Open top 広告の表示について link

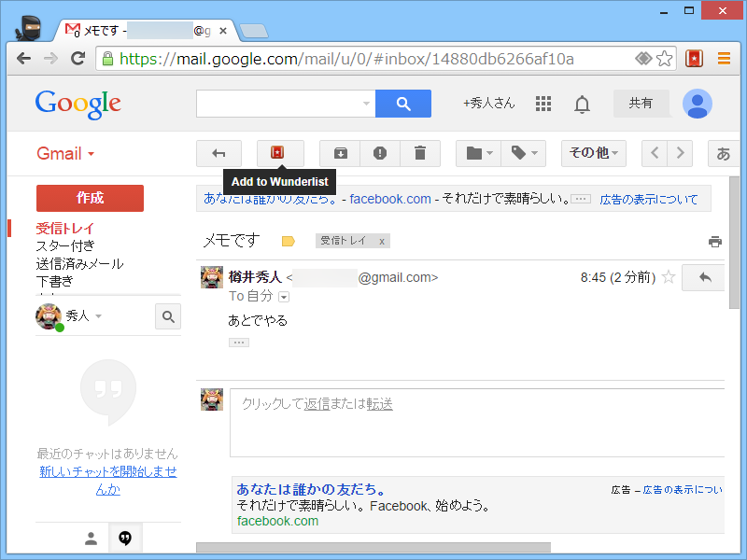[x=648, y=199]
